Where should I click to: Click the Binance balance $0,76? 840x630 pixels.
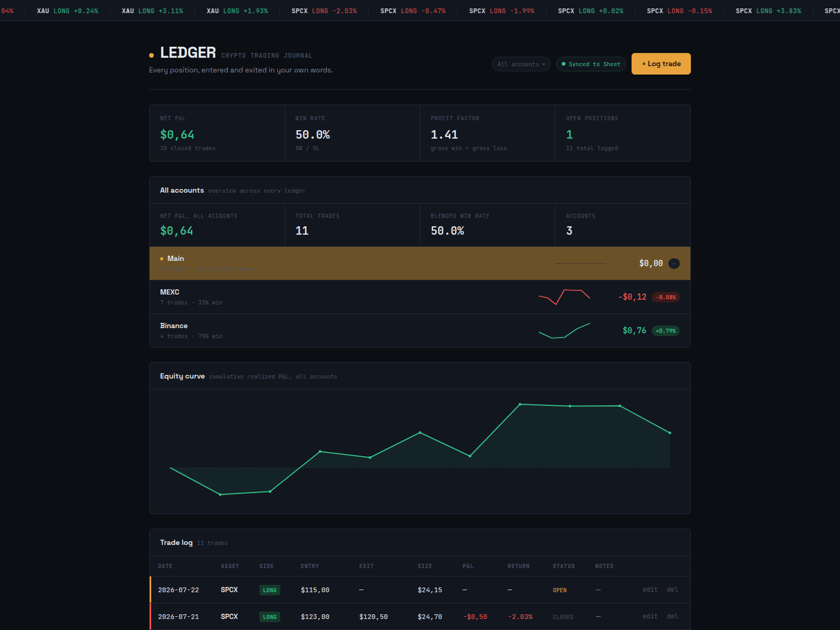click(x=634, y=331)
